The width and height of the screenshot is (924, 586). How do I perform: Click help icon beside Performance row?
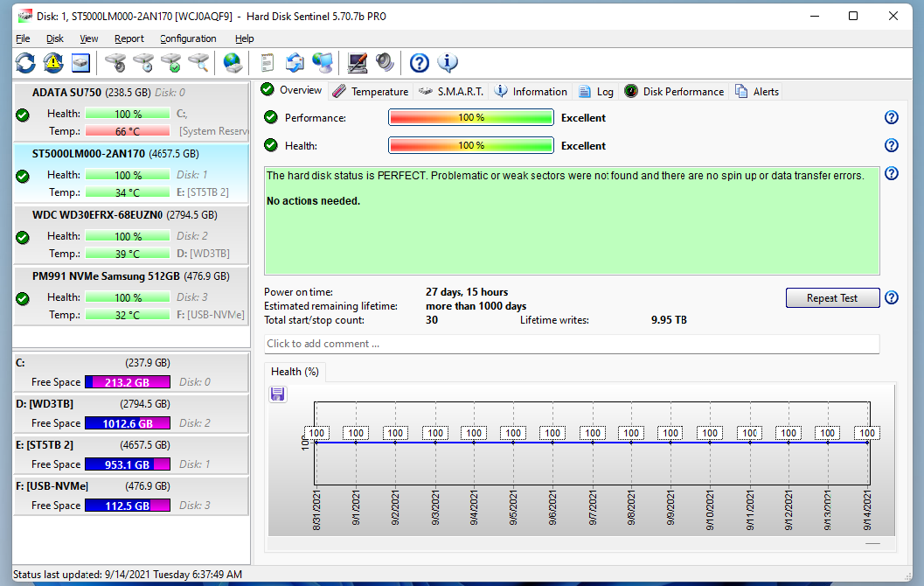tap(891, 118)
